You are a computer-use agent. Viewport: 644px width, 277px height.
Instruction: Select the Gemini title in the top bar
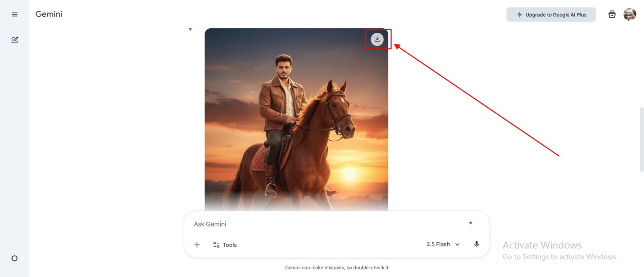49,14
